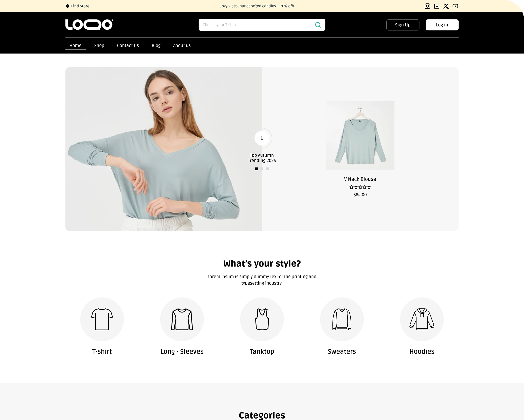Click the Sign Up button
The width and height of the screenshot is (524, 420).
(403, 25)
